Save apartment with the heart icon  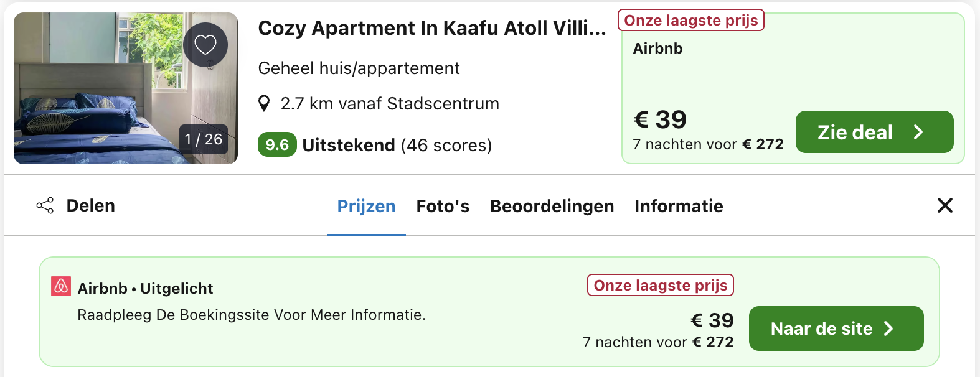205,45
